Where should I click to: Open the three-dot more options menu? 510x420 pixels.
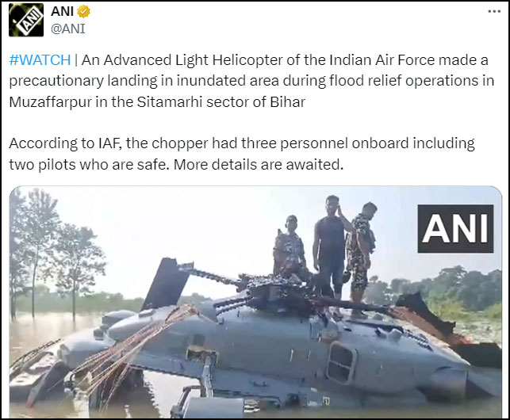[494, 11]
